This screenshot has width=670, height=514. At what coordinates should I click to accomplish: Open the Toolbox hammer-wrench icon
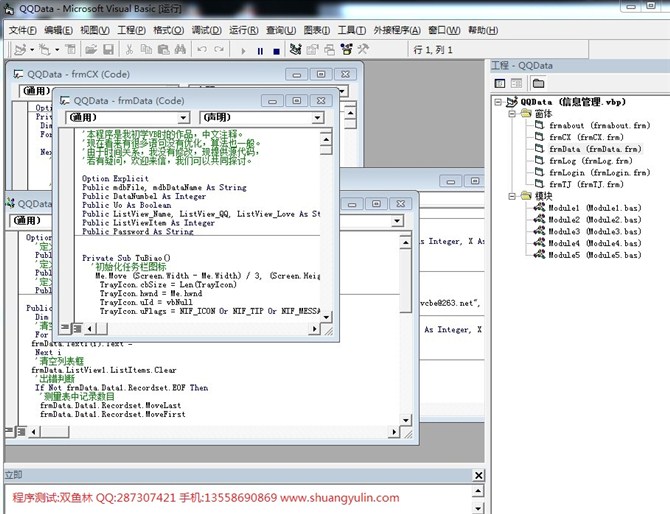363,50
